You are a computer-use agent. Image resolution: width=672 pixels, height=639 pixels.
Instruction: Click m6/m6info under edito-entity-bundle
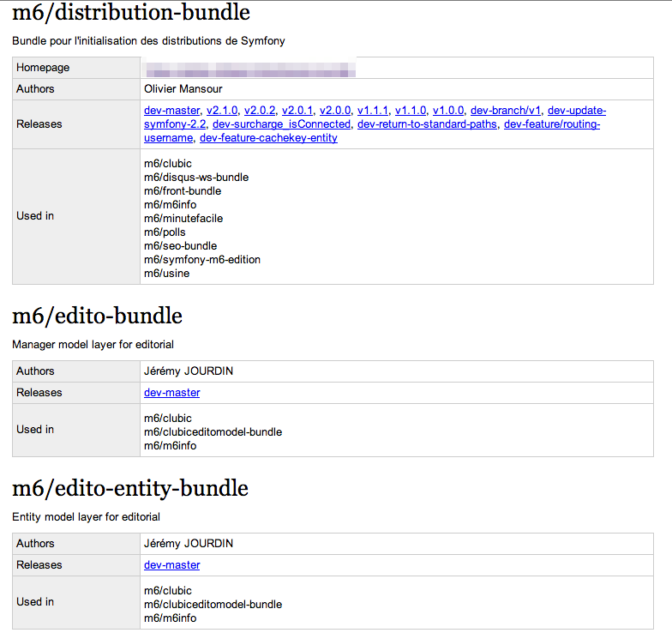[170, 618]
